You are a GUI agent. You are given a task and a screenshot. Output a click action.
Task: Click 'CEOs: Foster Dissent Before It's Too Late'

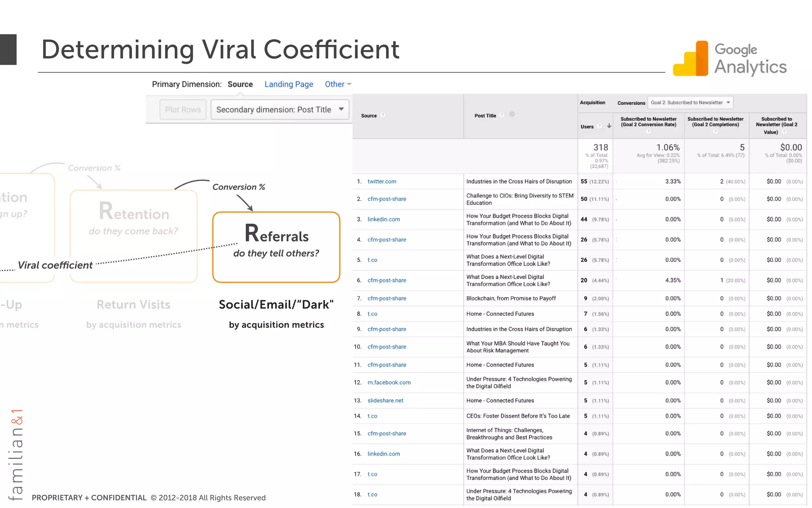click(x=518, y=416)
